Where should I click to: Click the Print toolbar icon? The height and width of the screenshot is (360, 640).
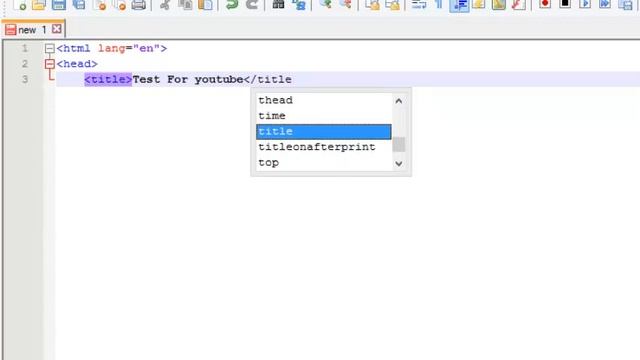pos(139,4)
